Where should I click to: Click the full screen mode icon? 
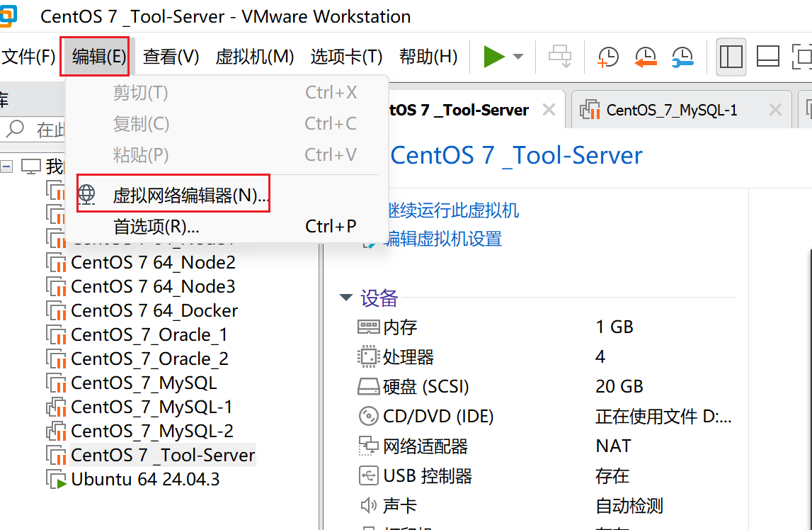pyautogui.click(x=801, y=57)
